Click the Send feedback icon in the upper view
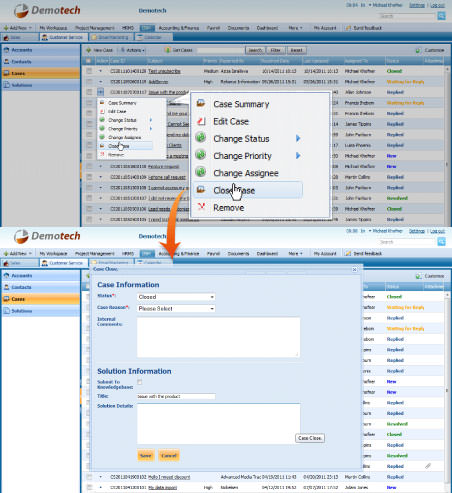The width and height of the screenshot is (452, 493). (x=348, y=28)
